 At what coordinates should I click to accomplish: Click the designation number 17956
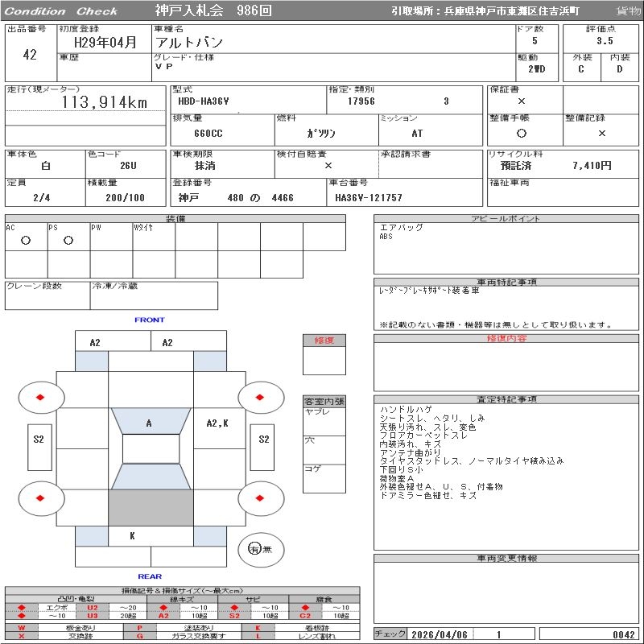point(361,101)
